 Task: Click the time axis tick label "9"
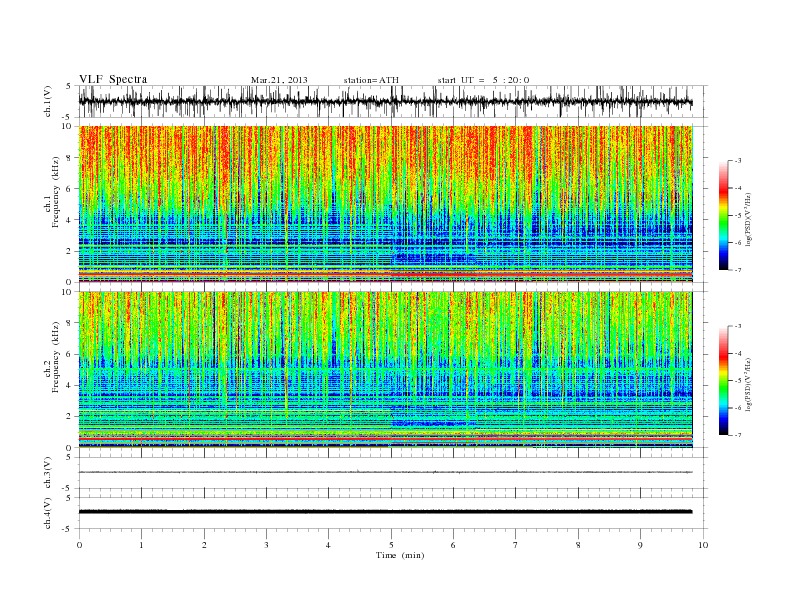(640, 545)
